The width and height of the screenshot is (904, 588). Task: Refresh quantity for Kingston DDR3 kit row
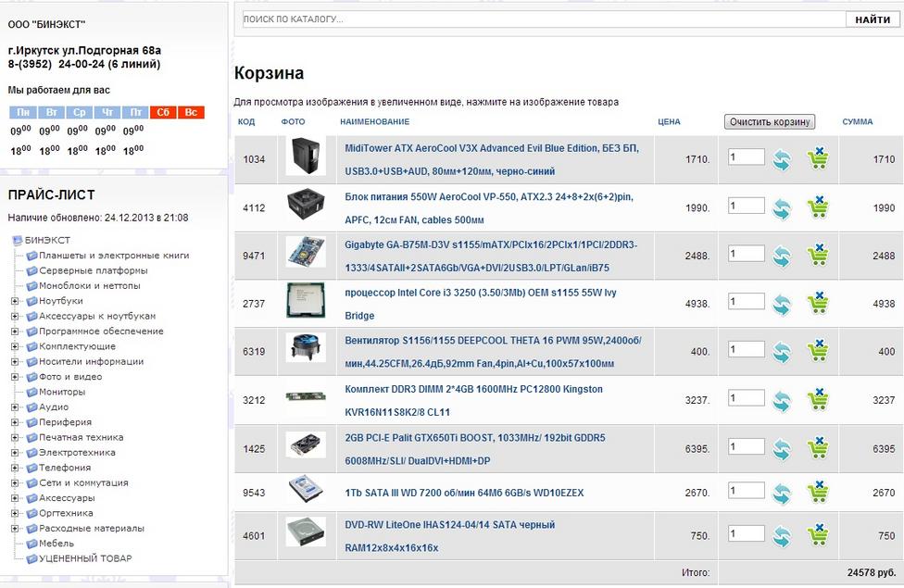(782, 401)
